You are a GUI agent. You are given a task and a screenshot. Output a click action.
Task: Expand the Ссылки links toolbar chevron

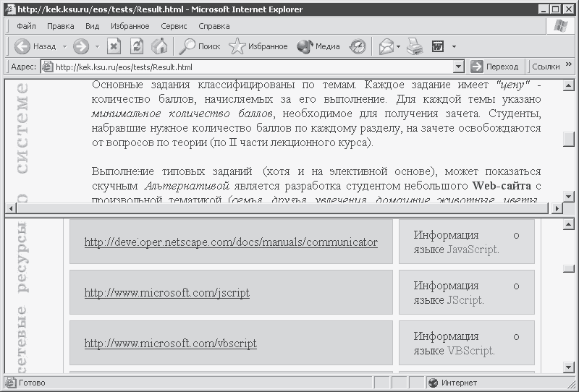pyautogui.click(x=569, y=64)
